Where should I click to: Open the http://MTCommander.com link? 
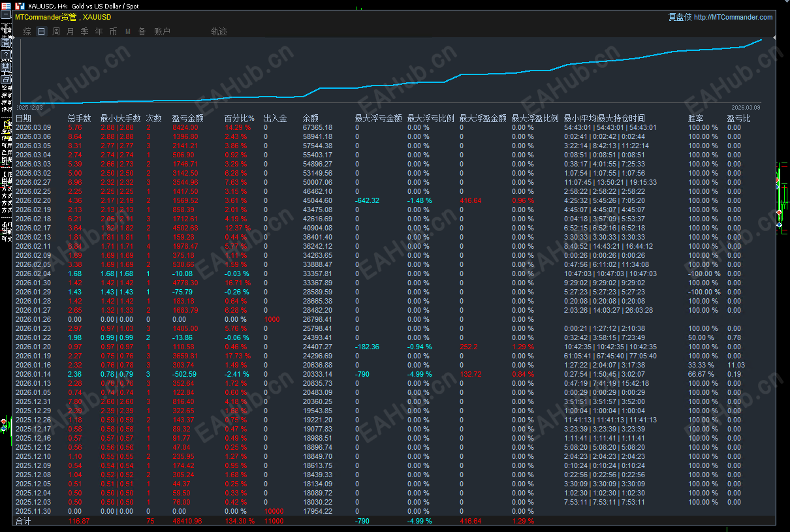tap(733, 18)
